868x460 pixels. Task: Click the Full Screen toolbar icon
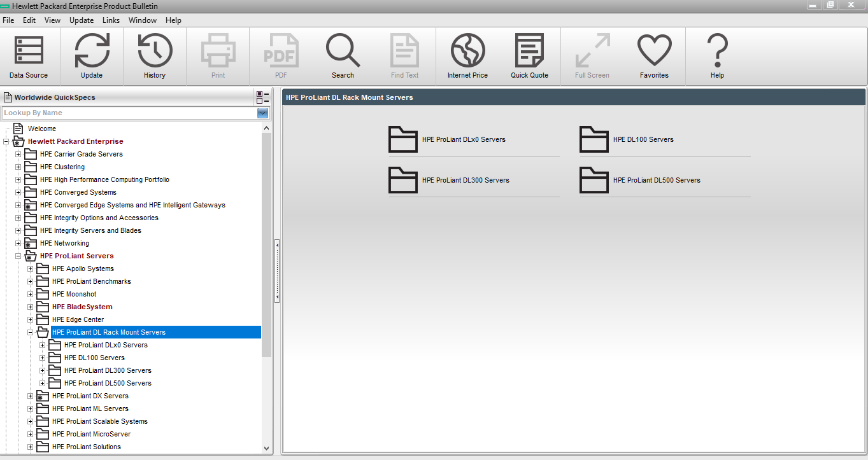tap(592, 50)
